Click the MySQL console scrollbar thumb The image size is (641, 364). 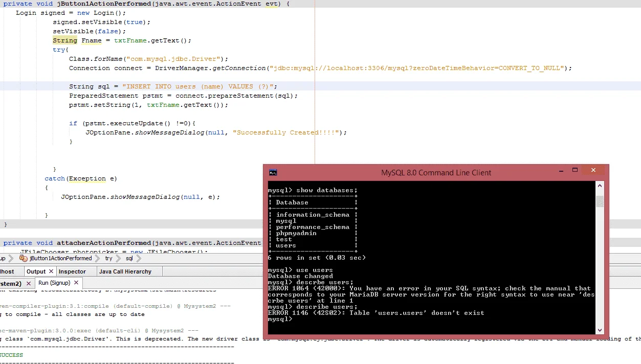tap(600, 201)
